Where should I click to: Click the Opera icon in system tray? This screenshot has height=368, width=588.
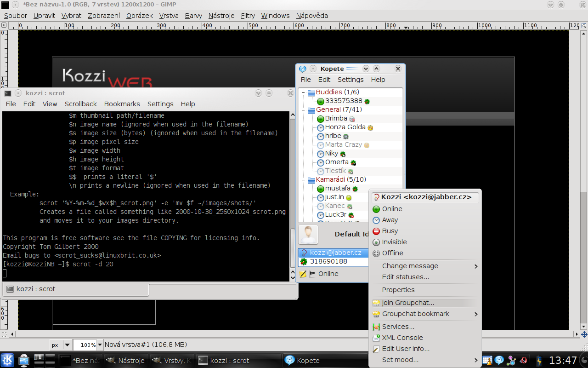pyautogui.click(x=523, y=360)
